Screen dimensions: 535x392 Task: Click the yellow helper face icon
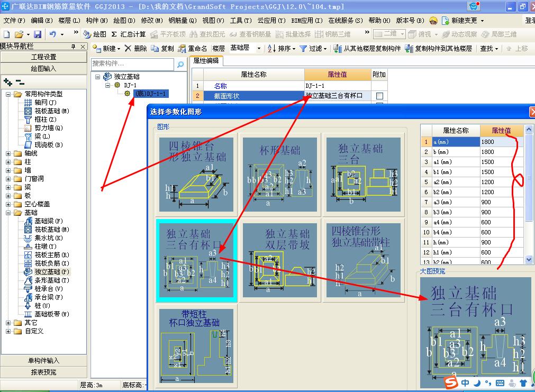click(x=433, y=21)
